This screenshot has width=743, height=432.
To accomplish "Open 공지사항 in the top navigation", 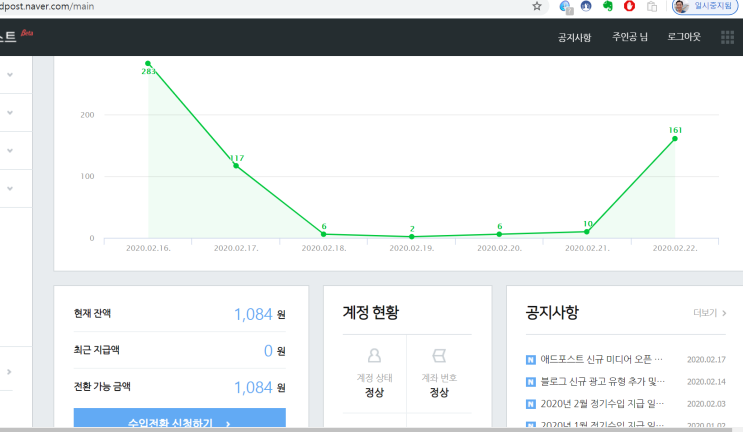I will (574, 37).
